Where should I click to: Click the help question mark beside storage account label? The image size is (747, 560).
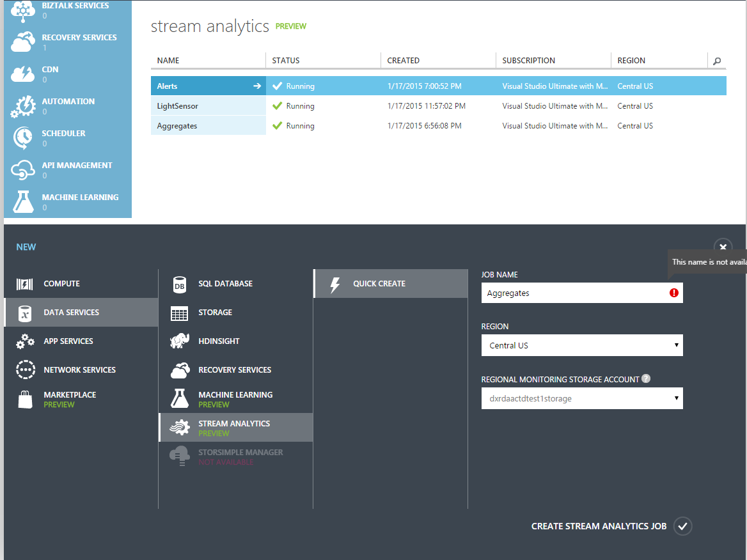click(x=646, y=379)
